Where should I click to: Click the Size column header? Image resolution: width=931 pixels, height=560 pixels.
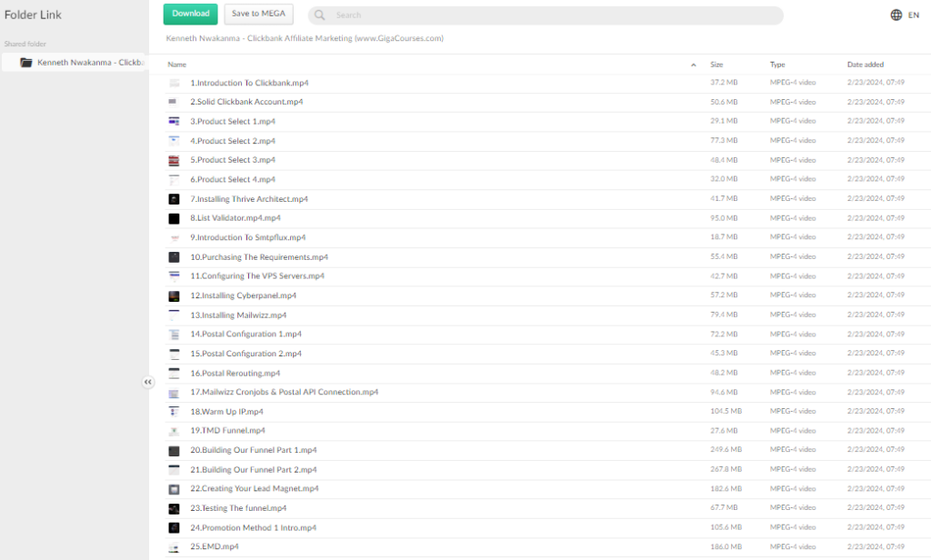pos(716,64)
